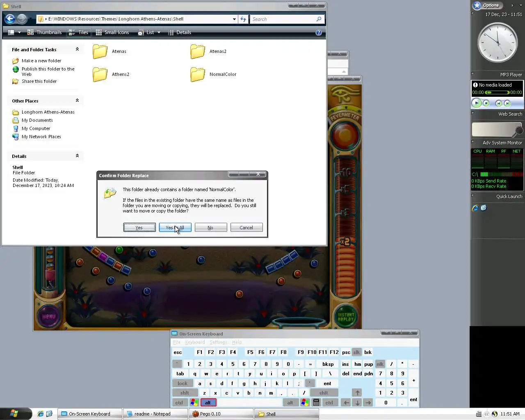The width and height of the screenshot is (525, 420).
Task: Select the Atenas folder icon
Action: tap(100, 52)
